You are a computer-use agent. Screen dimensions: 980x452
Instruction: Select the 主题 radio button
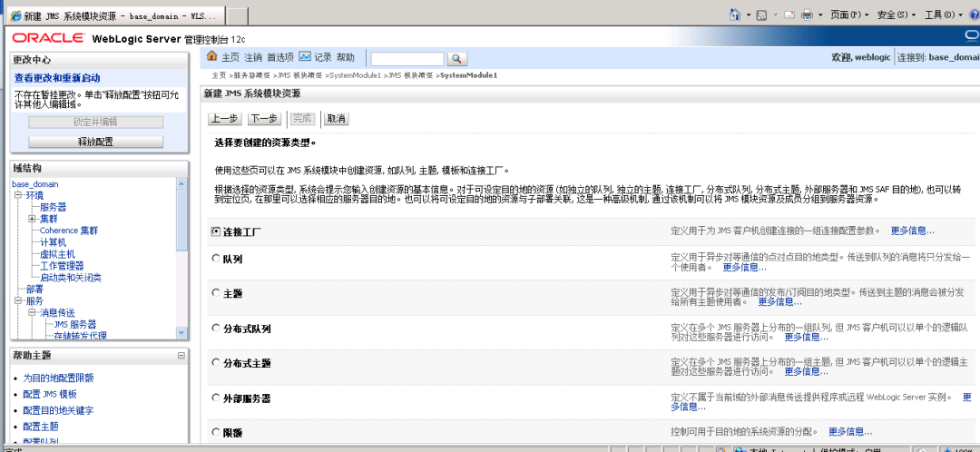[216, 292]
